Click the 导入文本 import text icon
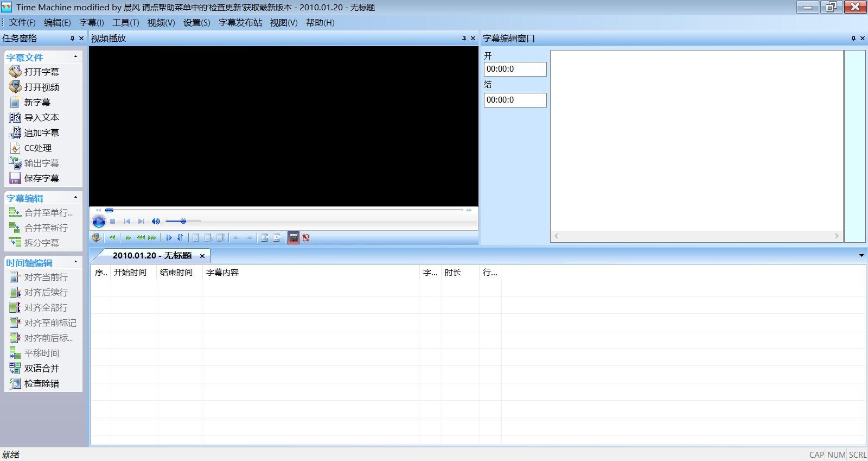868x461 pixels. 15,117
